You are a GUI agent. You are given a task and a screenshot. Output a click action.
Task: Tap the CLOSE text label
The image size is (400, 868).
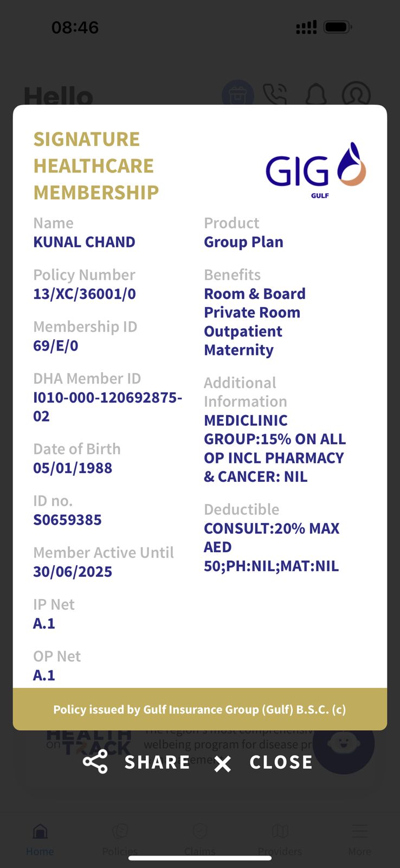point(281,762)
